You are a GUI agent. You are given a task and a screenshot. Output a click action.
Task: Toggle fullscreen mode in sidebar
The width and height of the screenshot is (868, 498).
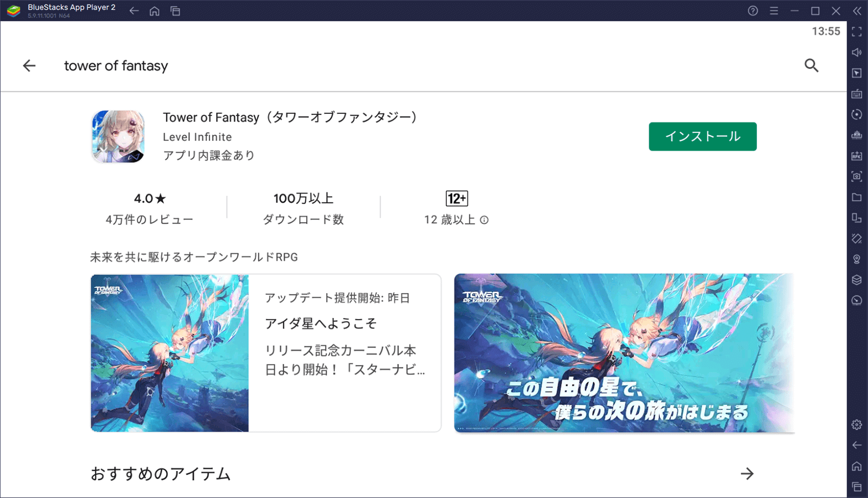[857, 32]
